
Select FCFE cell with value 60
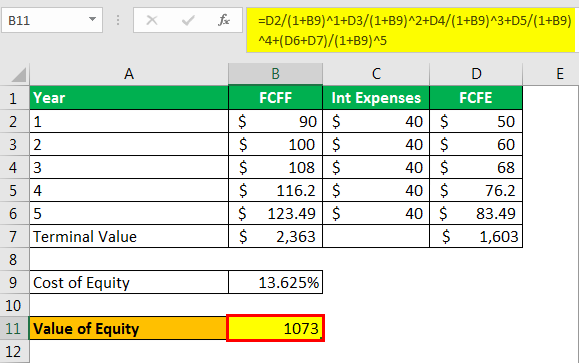coord(476,144)
